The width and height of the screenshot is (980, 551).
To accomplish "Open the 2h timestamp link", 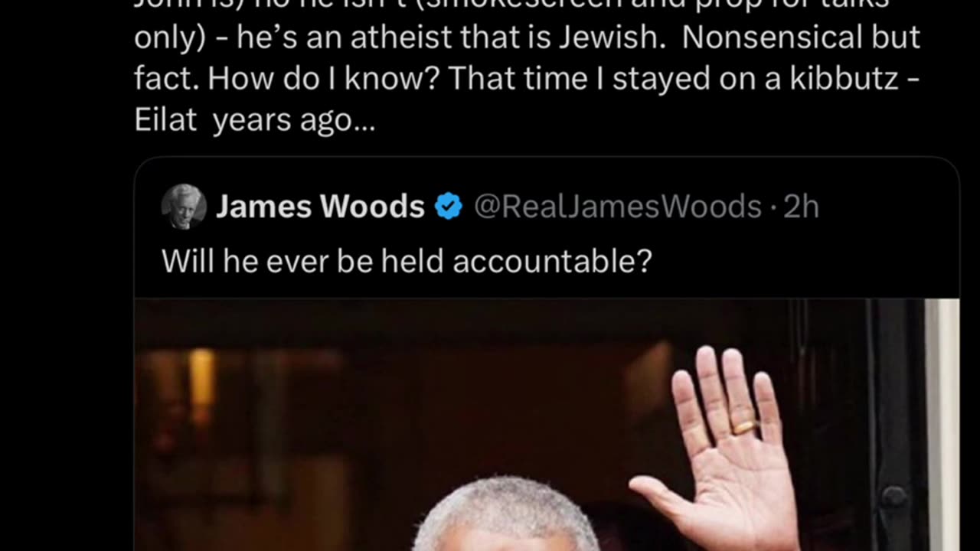I will (x=801, y=207).
